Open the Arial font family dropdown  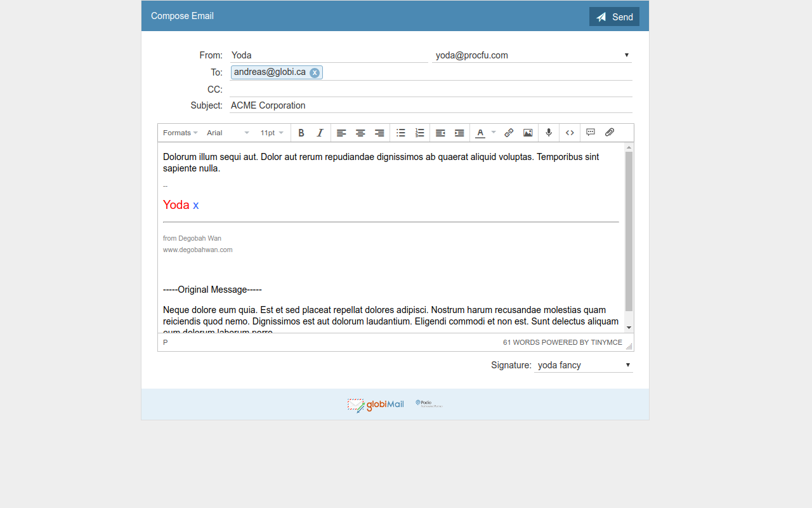click(228, 133)
